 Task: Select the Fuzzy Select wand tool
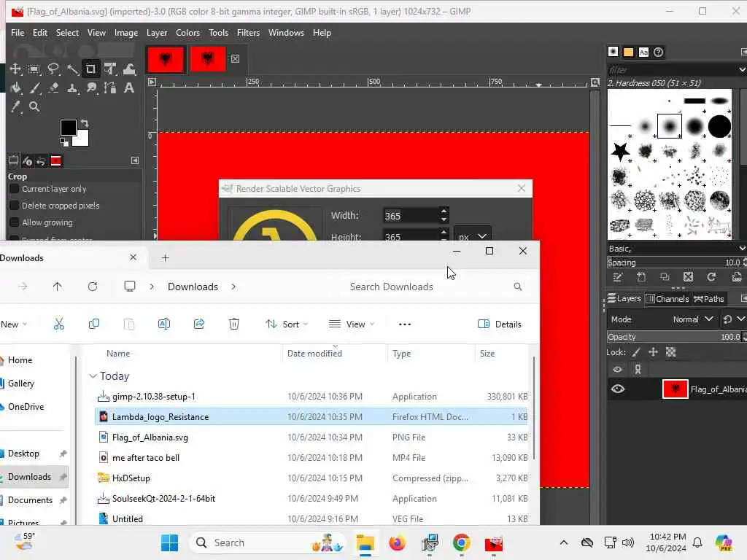coord(72,69)
